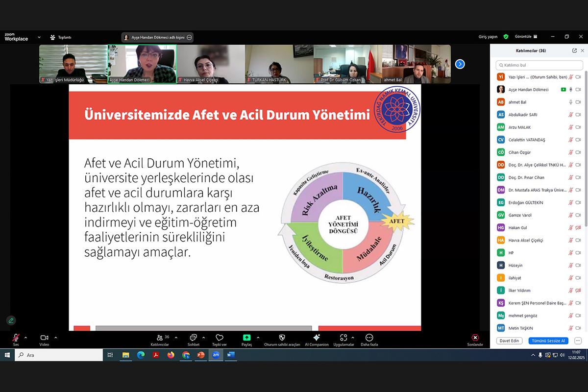The height and width of the screenshot is (392, 588).
Task: Click Hüseyin avatar in participant list
Action: point(501,265)
